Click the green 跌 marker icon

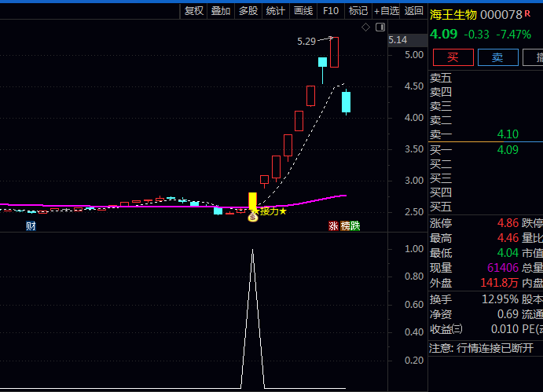[355, 226]
